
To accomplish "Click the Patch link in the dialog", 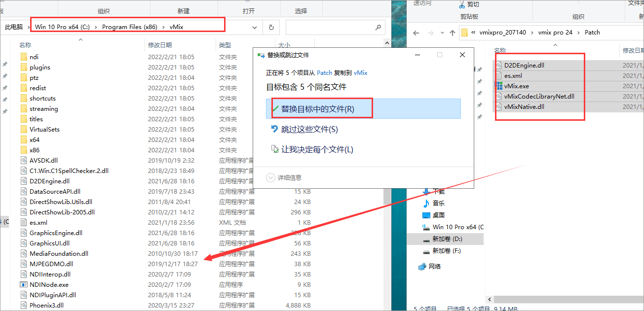I will [x=324, y=72].
